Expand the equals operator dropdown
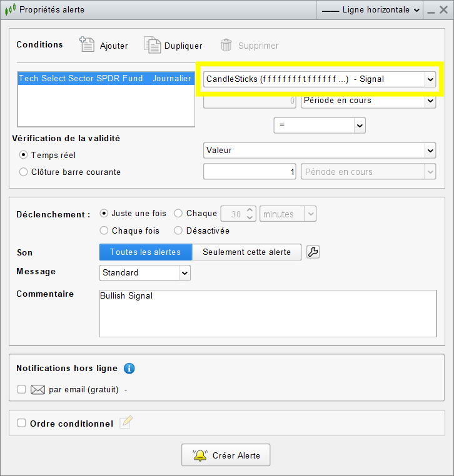 coord(320,126)
